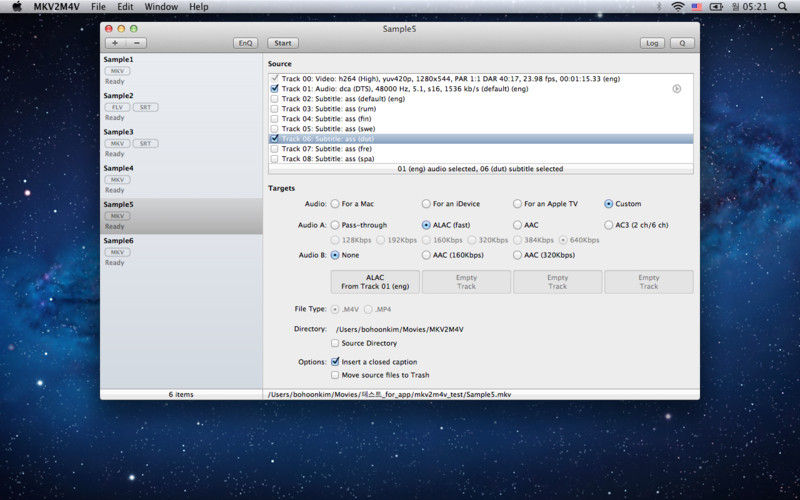800x500 pixels.
Task: Open the Edit menu
Action: pyautogui.click(x=125, y=7)
